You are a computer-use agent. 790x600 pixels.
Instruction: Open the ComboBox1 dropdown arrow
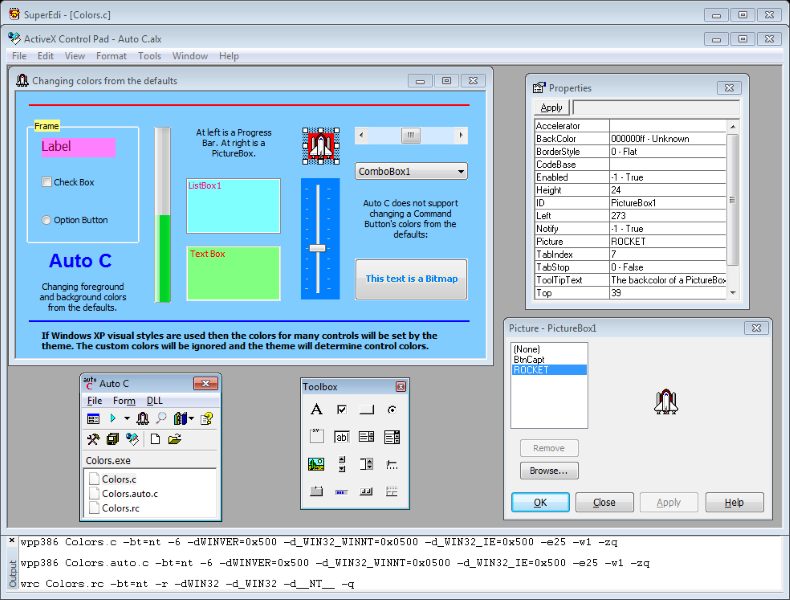(460, 172)
